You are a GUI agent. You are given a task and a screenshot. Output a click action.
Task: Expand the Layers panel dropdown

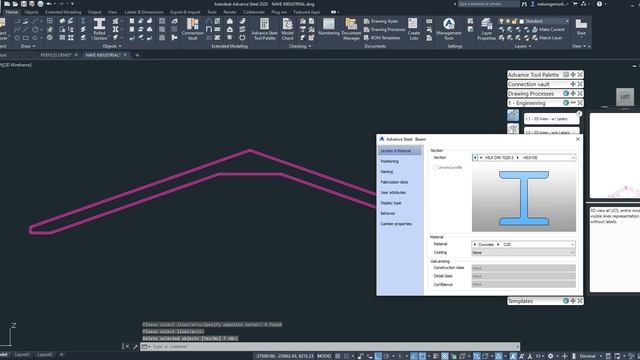(x=523, y=47)
